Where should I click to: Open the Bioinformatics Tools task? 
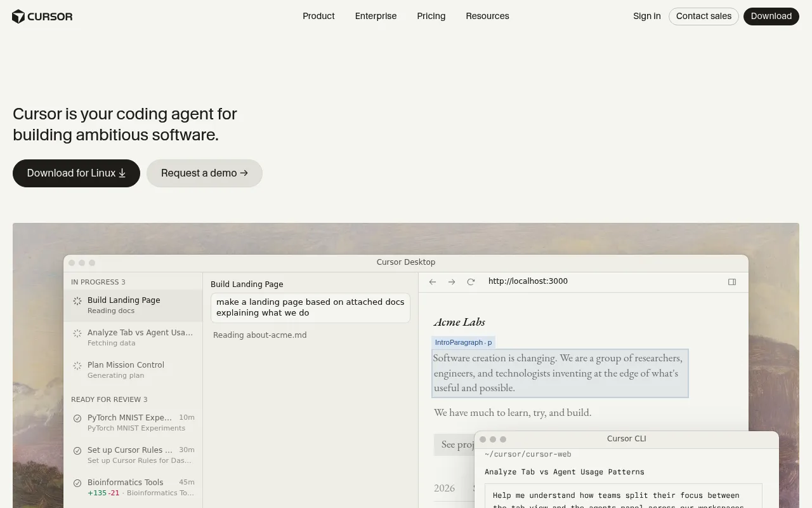click(133, 488)
